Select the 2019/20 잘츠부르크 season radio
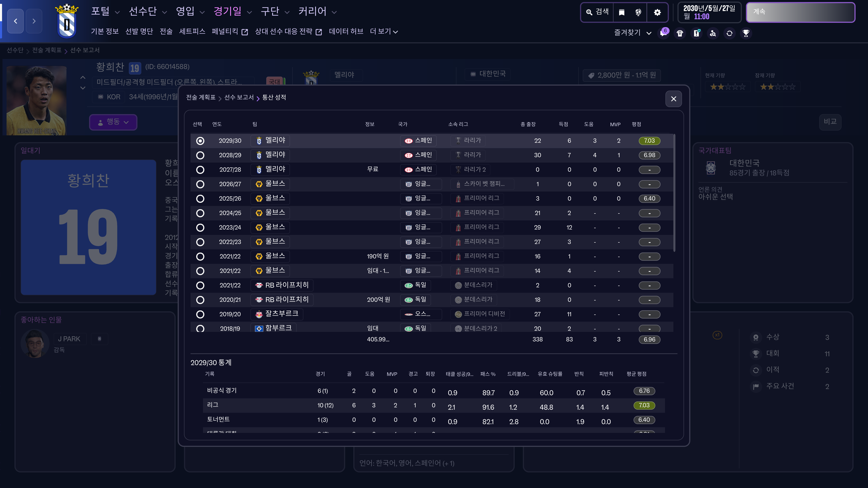868x488 pixels. [200, 314]
